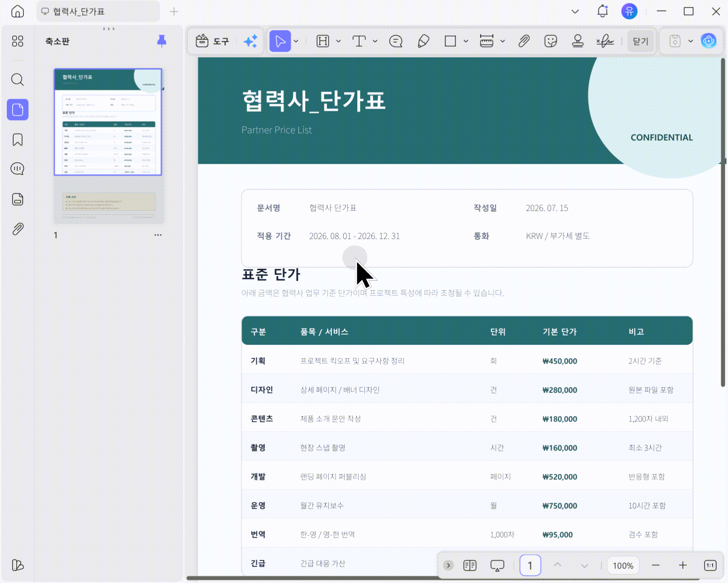
Task: Open the notifications bell
Action: [603, 11]
